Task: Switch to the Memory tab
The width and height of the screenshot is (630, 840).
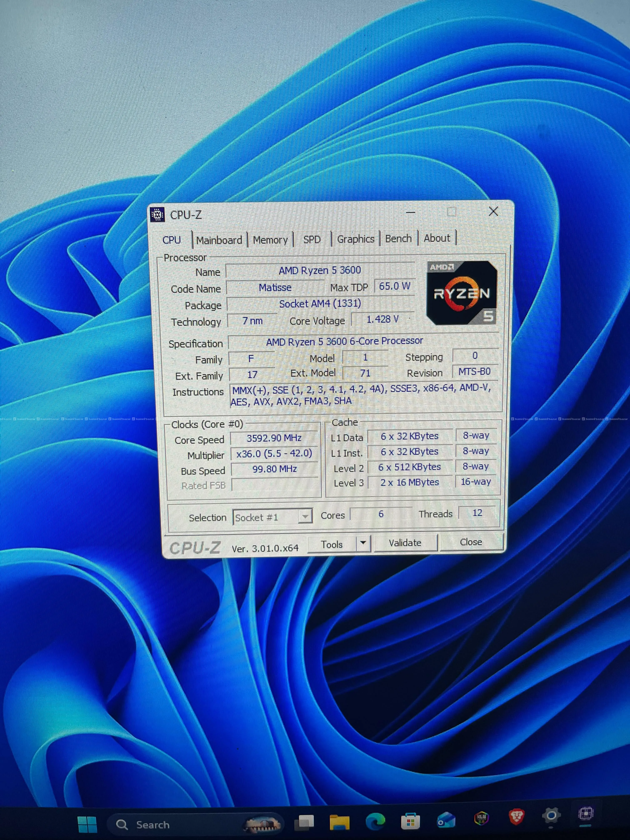Action: 270,240
